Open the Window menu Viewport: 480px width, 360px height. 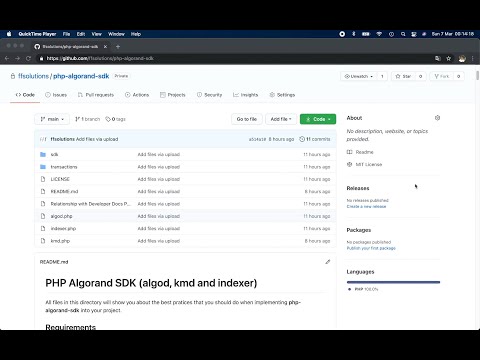[116, 34]
